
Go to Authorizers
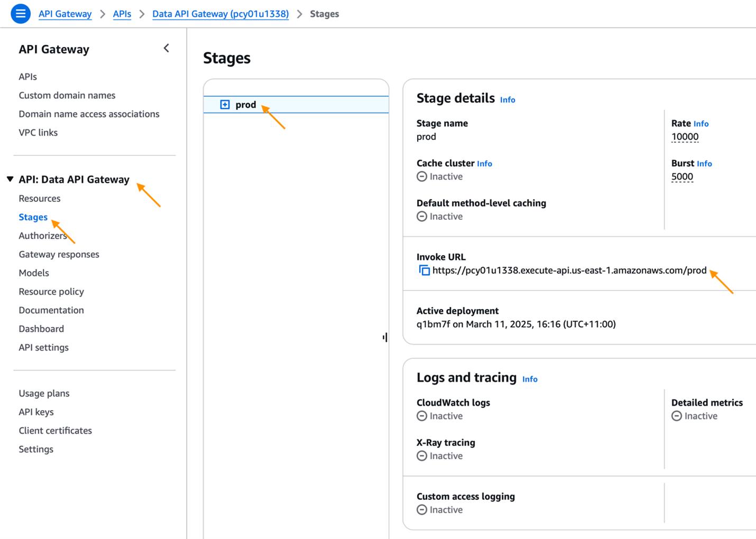tap(42, 236)
